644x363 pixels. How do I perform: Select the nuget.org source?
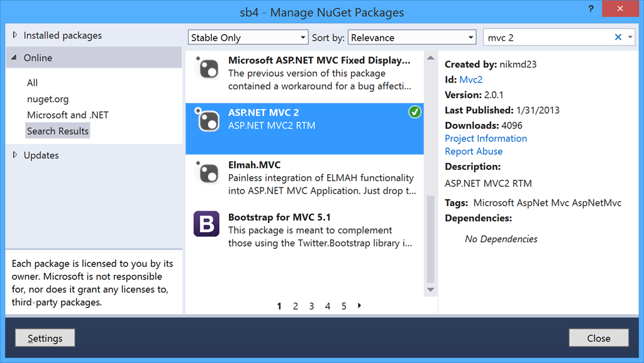48,99
